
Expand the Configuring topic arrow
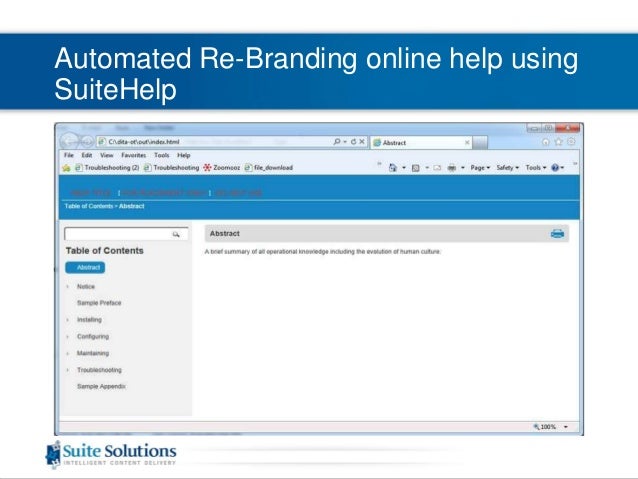(x=68, y=337)
